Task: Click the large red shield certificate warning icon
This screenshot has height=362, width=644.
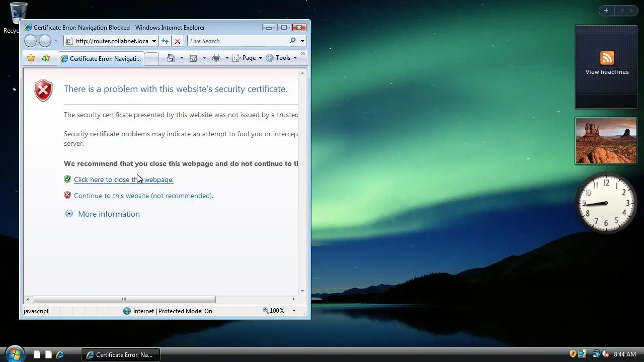Action: (43, 90)
